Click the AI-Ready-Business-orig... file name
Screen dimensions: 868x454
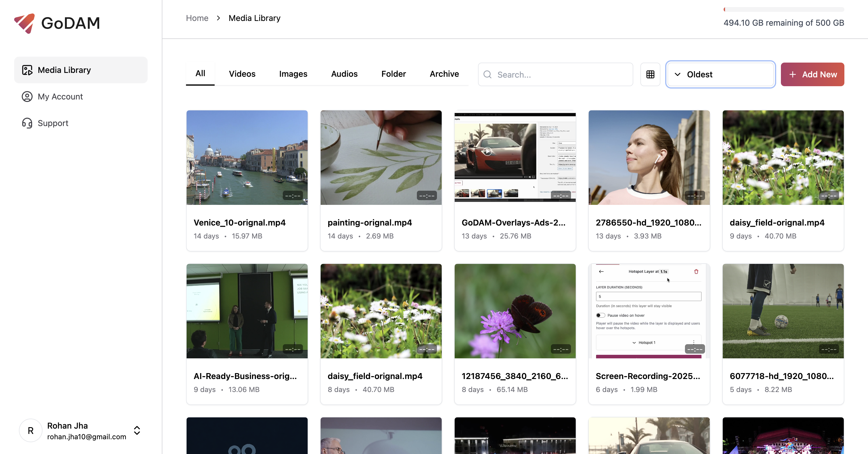[x=245, y=376]
